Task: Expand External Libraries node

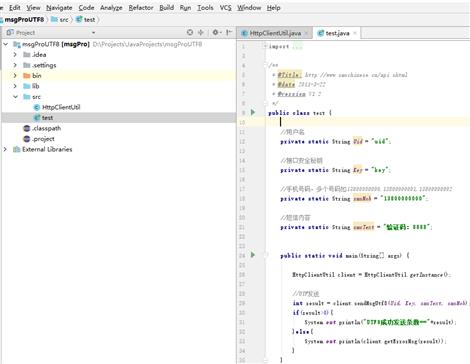Action: [x=5, y=149]
